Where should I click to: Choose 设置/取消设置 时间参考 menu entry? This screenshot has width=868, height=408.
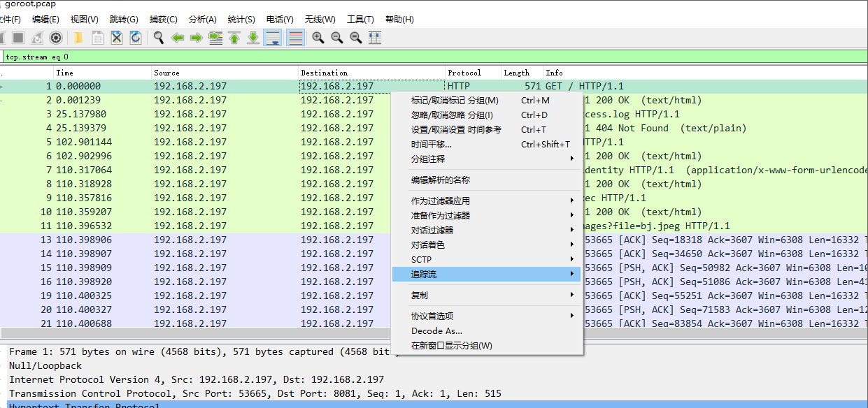[x=488, y=130]
